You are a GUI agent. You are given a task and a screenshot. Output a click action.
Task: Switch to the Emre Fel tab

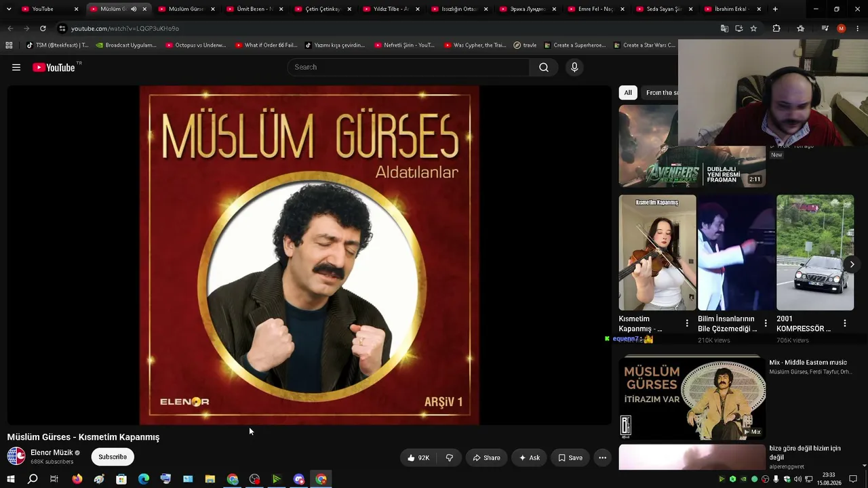click(596, 9)
